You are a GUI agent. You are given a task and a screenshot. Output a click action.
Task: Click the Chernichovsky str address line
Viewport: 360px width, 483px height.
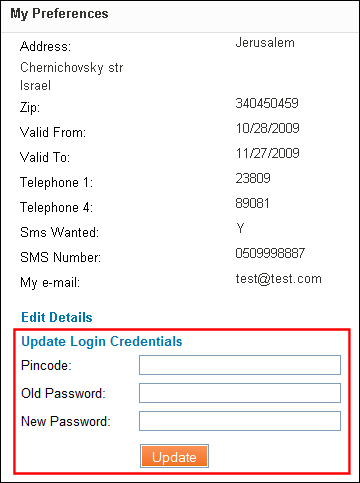72,68
